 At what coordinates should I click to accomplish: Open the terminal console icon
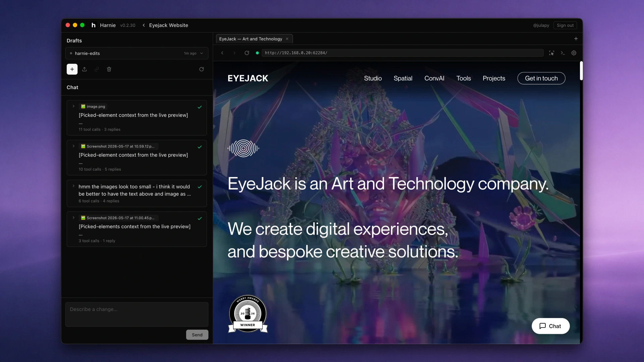(x=563, y=53)
